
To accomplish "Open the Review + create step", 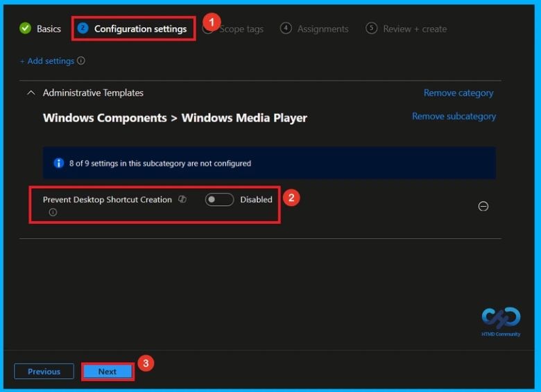I will coord(406,28).
